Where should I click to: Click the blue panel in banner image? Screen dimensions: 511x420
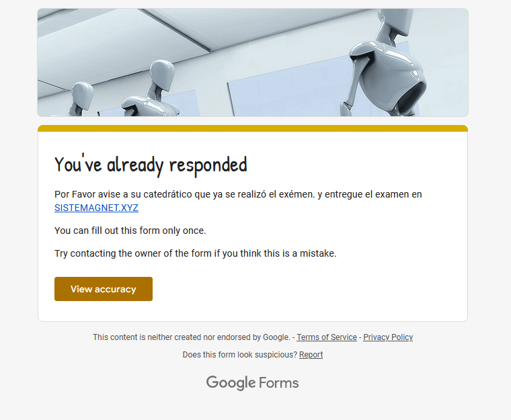click(287, 88)
